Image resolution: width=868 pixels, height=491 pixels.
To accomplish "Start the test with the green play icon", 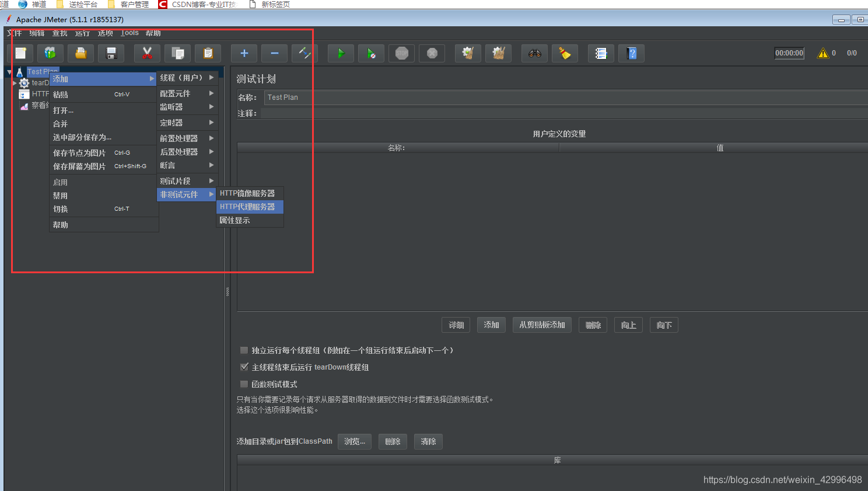I will [x=341, y=53].
